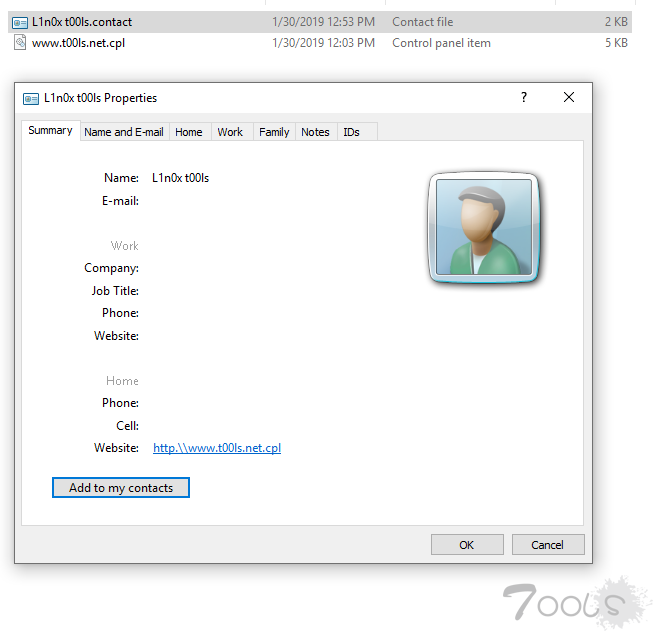Image resolution: width=658 pixels, height=636 pixels.
Task: Open the http.\\www.t00ls.net.cpl website link
Action: [217, 448]
